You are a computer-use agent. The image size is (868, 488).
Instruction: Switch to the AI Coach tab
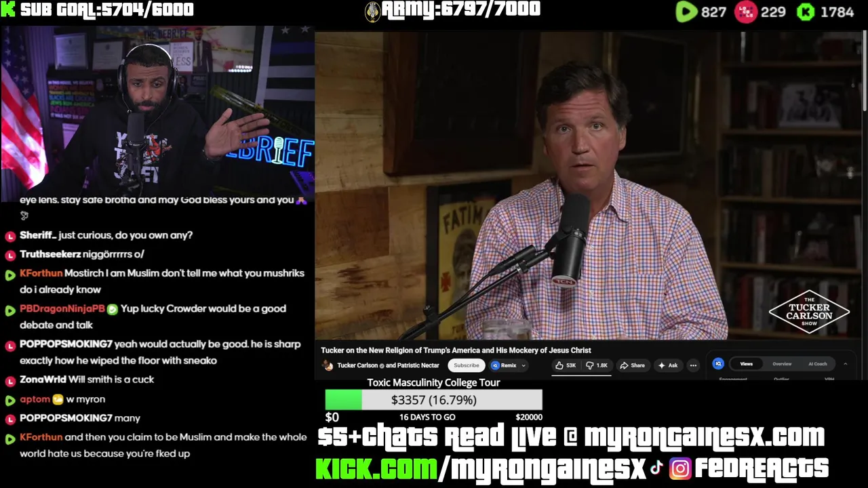[x=817, y=364]
